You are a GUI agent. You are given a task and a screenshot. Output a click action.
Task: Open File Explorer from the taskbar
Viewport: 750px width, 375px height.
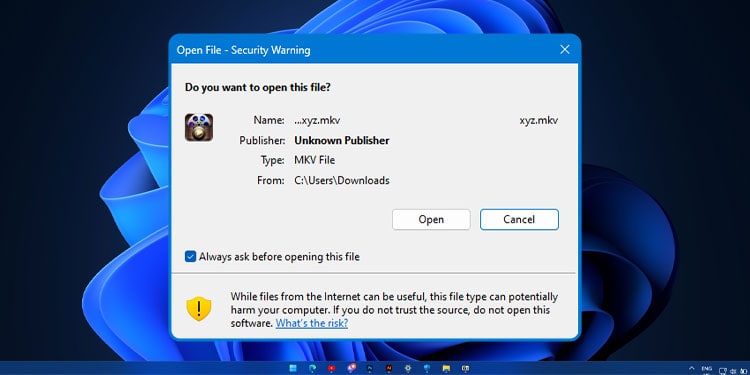(446, 368)
